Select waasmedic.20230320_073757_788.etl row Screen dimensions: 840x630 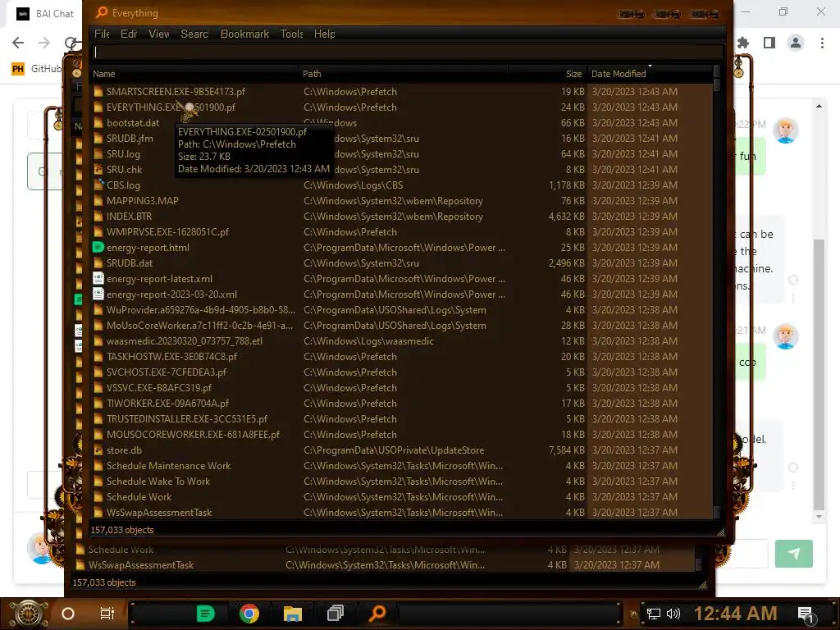(x=402, y=340)
